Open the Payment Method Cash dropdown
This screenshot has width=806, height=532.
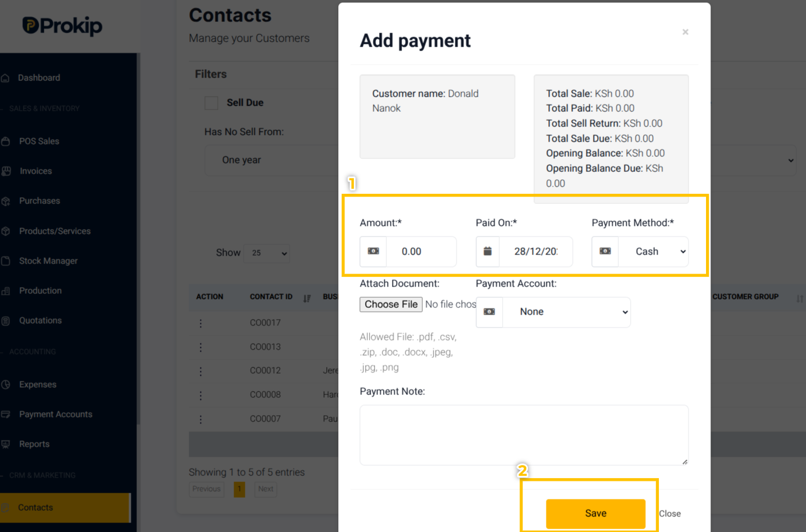click(x=653, y=251)
